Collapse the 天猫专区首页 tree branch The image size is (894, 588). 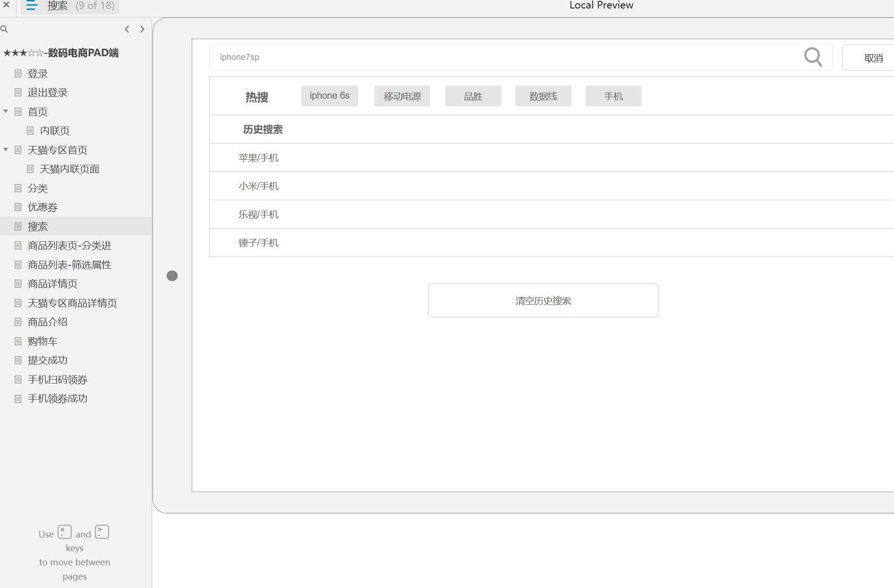[6, 149]
